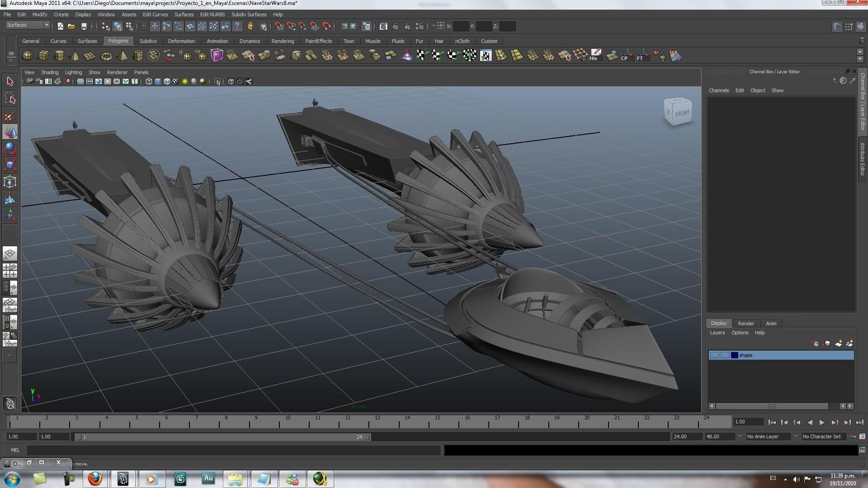Click the Save Scene disk icon
Image resolution: width=868 pixels, height=488 pixels.
tap(84, 26)
